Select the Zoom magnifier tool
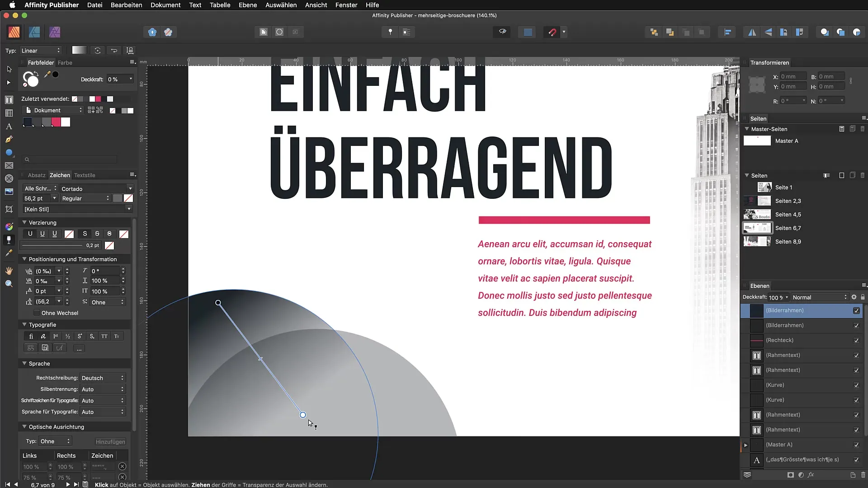The image size is (868, 488). (9, 284)
